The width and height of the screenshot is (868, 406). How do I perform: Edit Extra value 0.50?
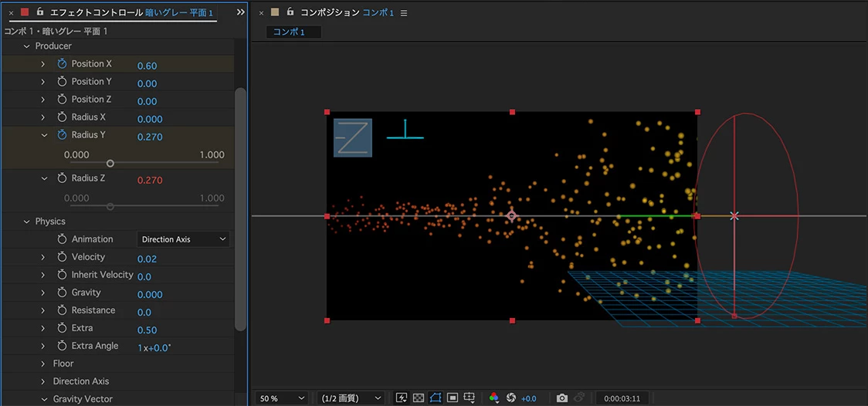(147, 330)
